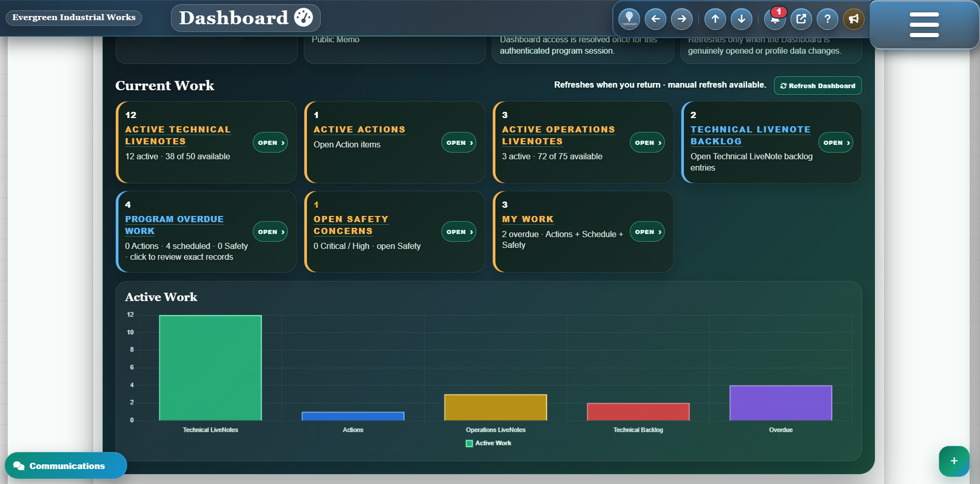Viewport: 980px width, 484px height.
Task: Follow the Active Actions heading link
Action: 359,129
